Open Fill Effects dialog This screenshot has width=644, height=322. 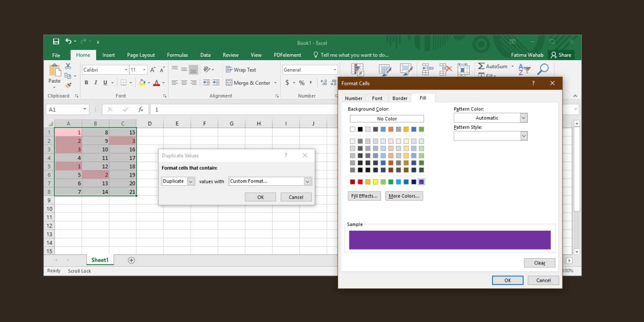[364, 196]
